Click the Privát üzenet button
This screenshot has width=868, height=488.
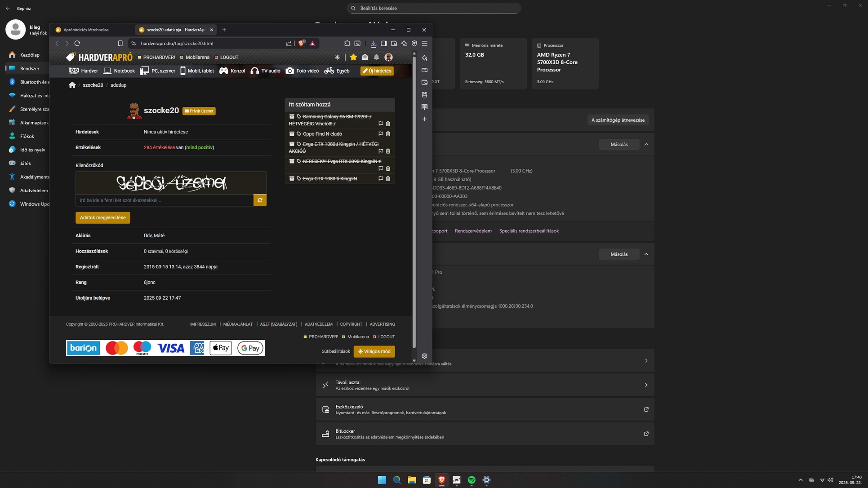(199, 111)
